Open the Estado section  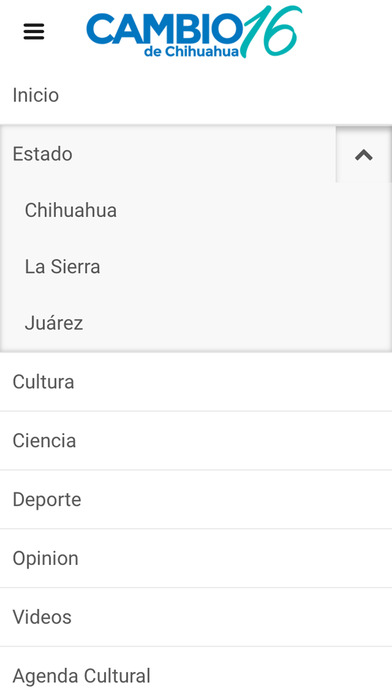pos(43,154)
